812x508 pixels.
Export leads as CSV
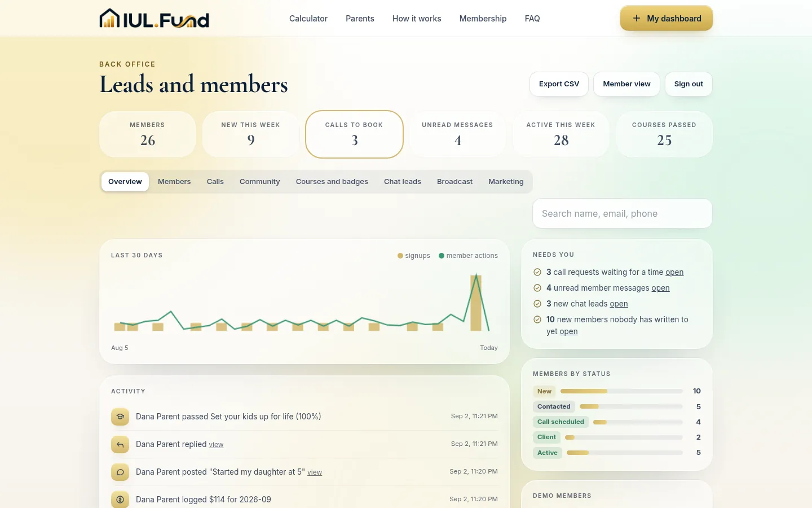click(559, 84)
